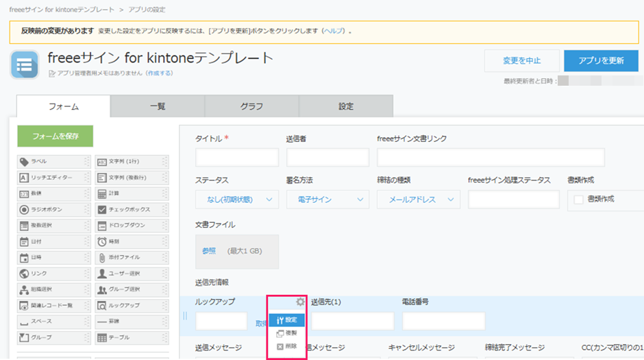Select the グループ選択 field icon
The width and height of the screenshot is (644, 360).
click(x=102, y=290)
